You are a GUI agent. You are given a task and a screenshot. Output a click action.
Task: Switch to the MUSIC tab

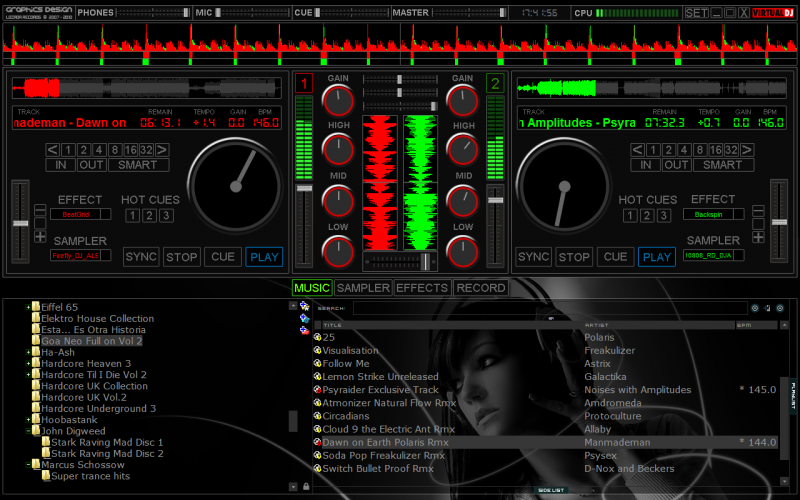point(312,288)
